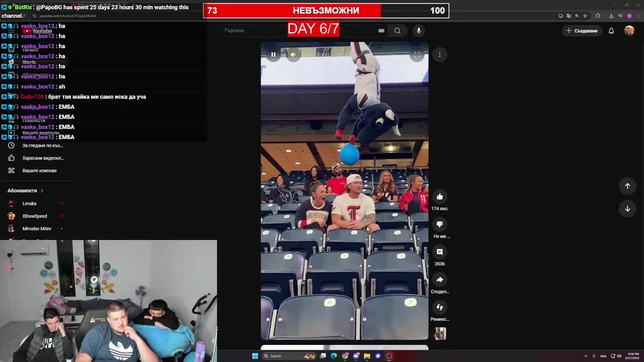
Task: Open the system tray volume control
Action: (619, 356)
